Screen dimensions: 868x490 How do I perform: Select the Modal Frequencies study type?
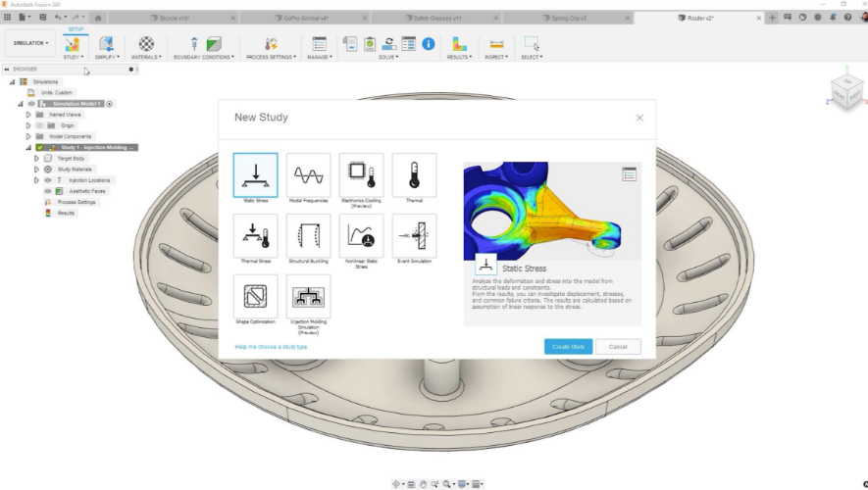(x=308, y=175)
